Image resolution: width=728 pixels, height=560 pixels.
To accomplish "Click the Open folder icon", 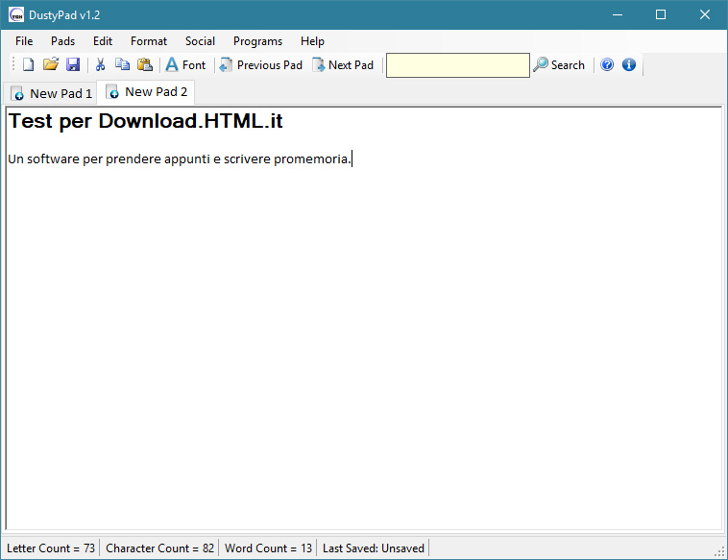I will pyautogui.click(x=51, y=65).
